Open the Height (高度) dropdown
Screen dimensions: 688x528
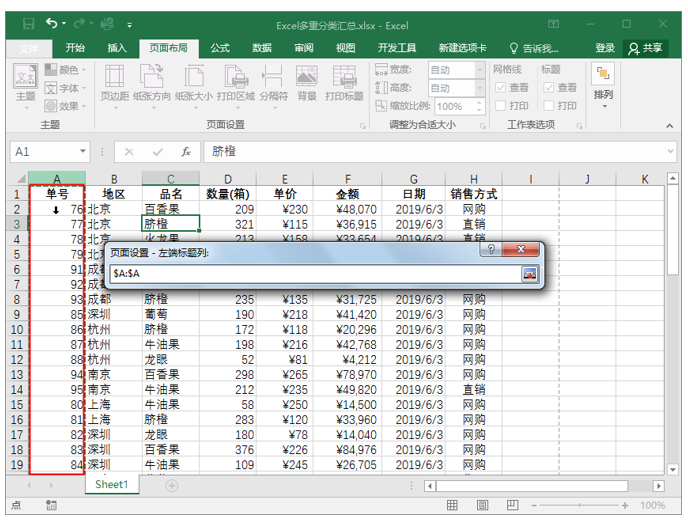(x=480, y=88)
